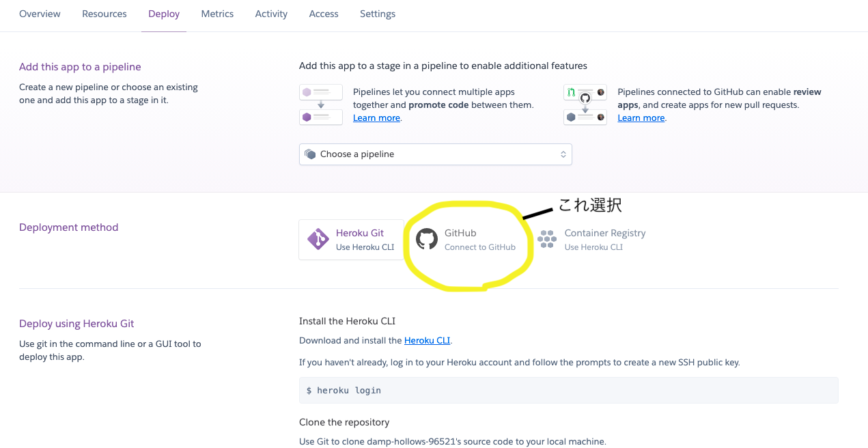Viewport: 868px width, 448px height.
Task: Click the pipeline dropdown's hexagon icon
Action: [x=311, y=154]
